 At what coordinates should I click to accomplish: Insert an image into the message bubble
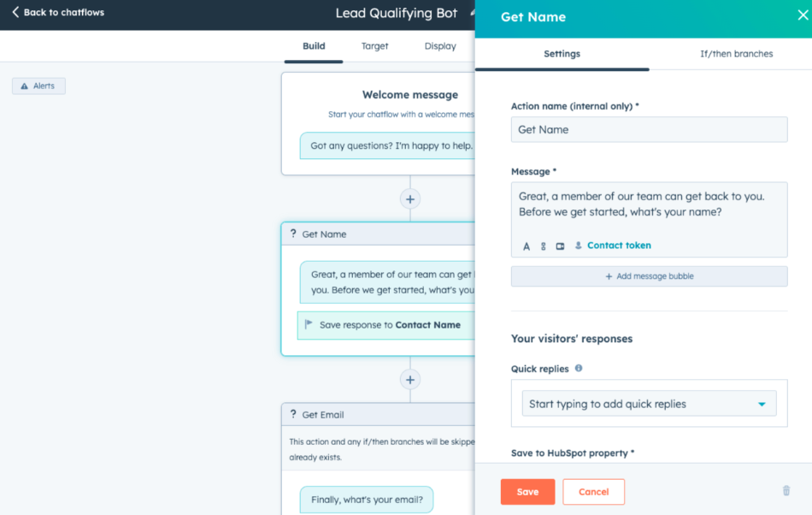(562, 246)
